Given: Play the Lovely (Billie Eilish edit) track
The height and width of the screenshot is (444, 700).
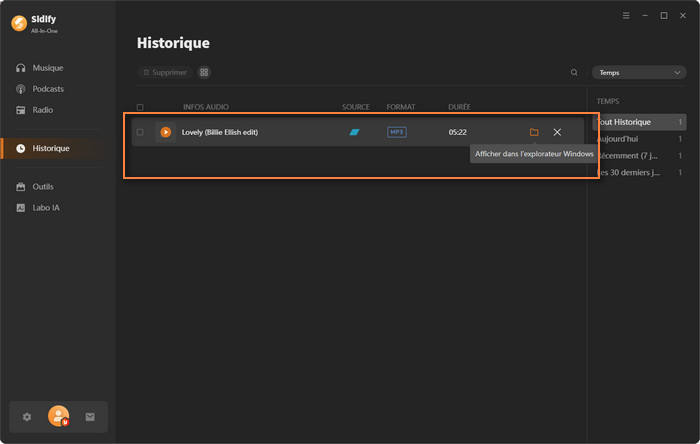Looking at the screenshot, I should (x=166, y=132).
